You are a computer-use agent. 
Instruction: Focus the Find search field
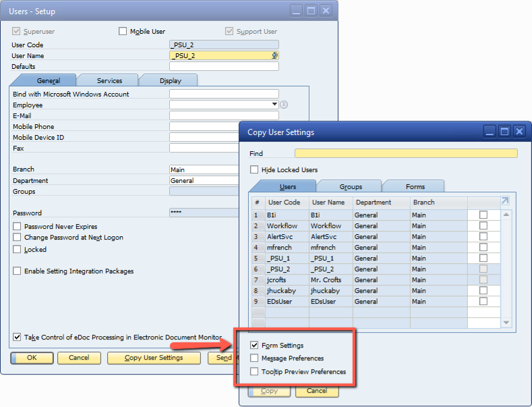coord(406,153)
